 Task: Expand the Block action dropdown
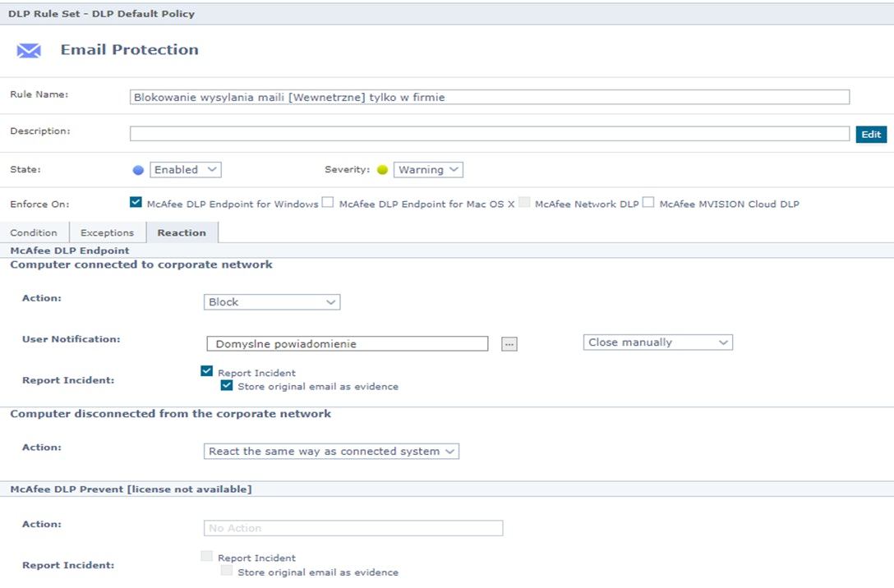coord(272,302)
